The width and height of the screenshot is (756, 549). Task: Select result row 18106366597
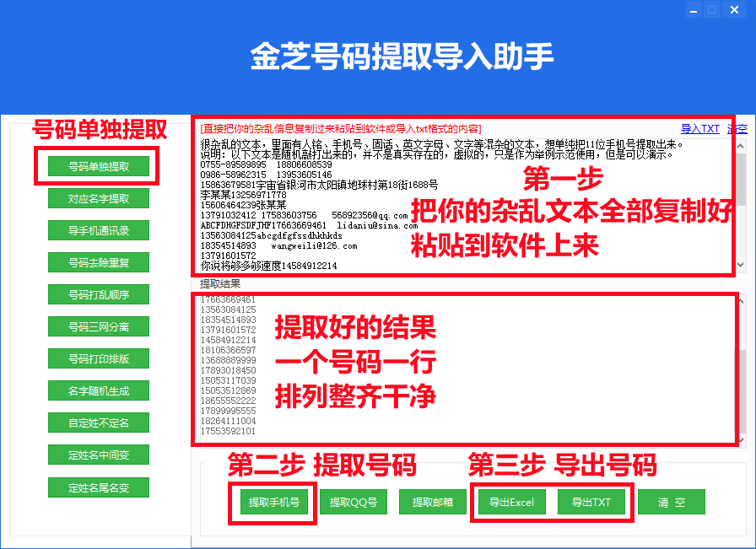[x=228, y=350]
